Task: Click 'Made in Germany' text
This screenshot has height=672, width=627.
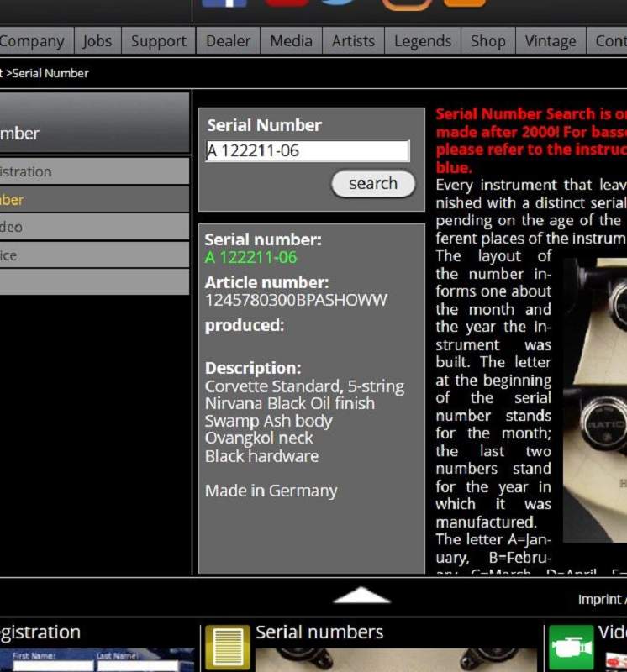Action: [x=271, y=491]
